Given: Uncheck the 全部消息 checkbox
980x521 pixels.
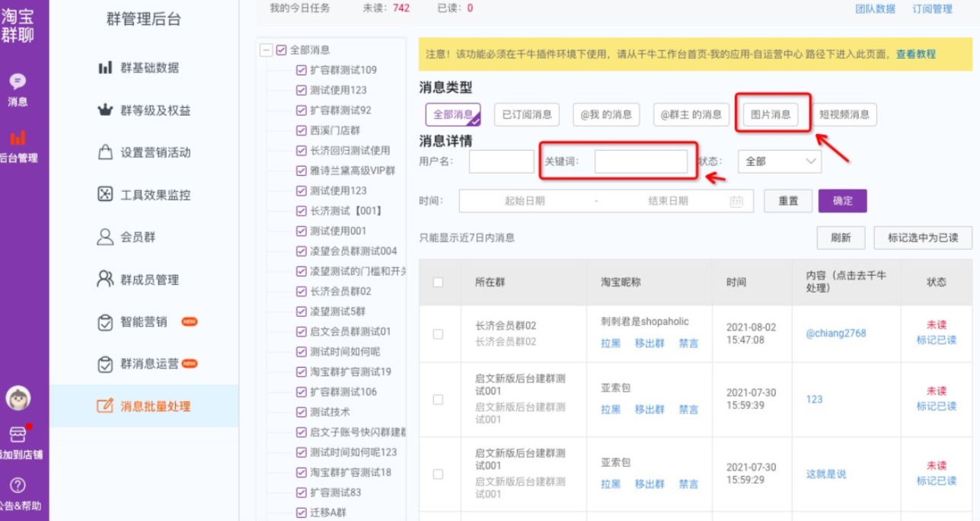Looking at the screenshot, I should coord(280,49).
